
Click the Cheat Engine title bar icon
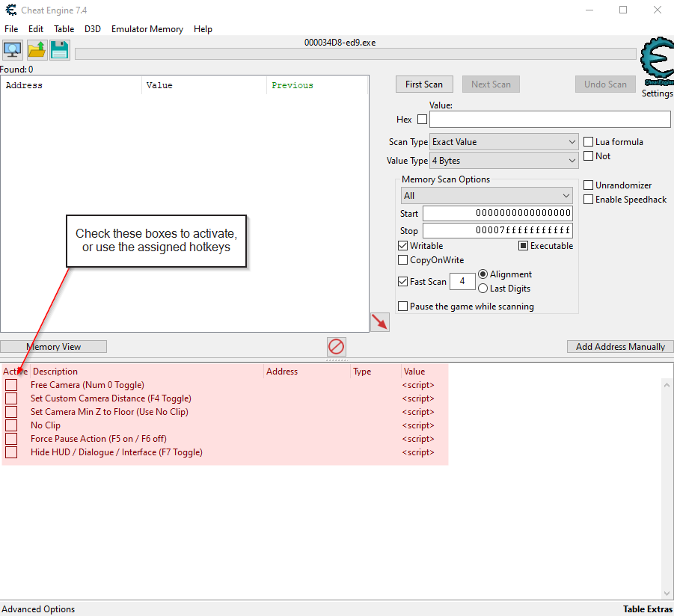(x=11, y=10)
